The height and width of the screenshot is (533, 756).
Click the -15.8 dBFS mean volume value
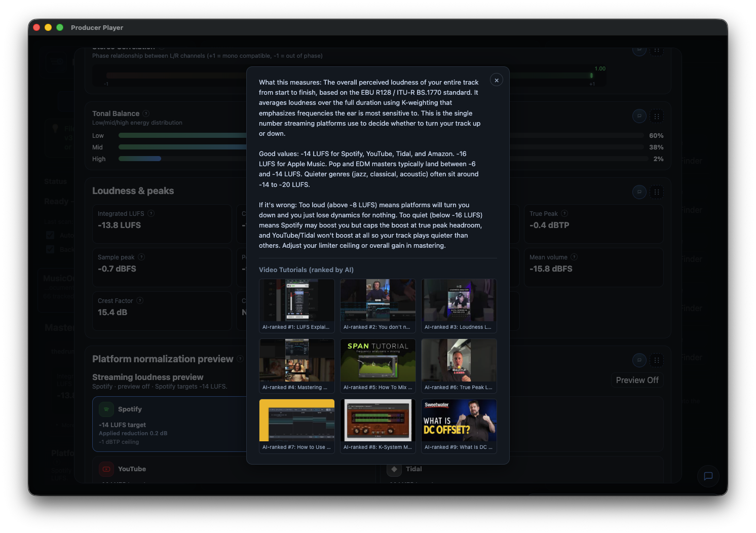(x=551, y=269)
